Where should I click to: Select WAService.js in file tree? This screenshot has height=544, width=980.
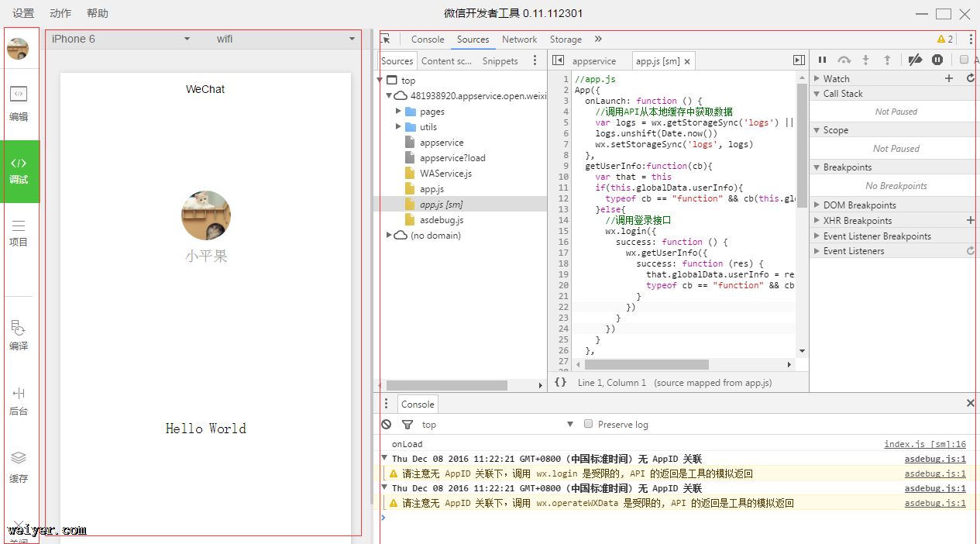tap(445, 174)
